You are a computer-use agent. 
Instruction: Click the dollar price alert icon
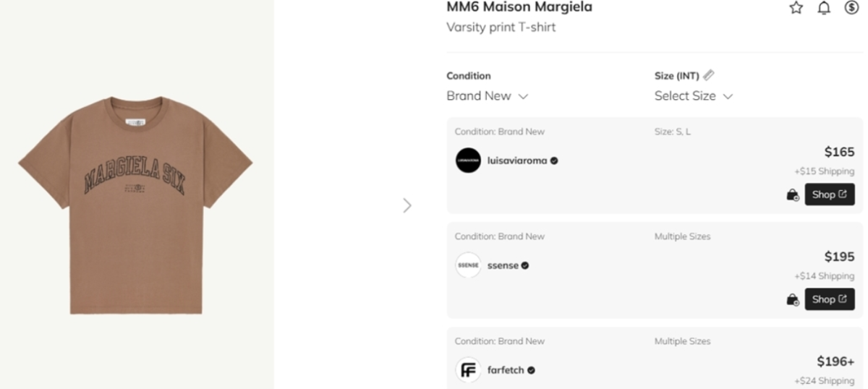tap(851, 8)
